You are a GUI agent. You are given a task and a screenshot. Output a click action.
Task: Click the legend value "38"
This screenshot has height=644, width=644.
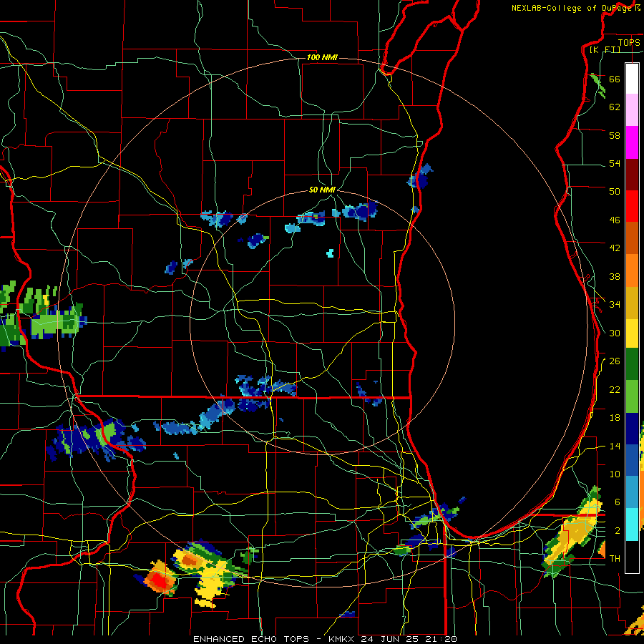click(x=615, y=277)
